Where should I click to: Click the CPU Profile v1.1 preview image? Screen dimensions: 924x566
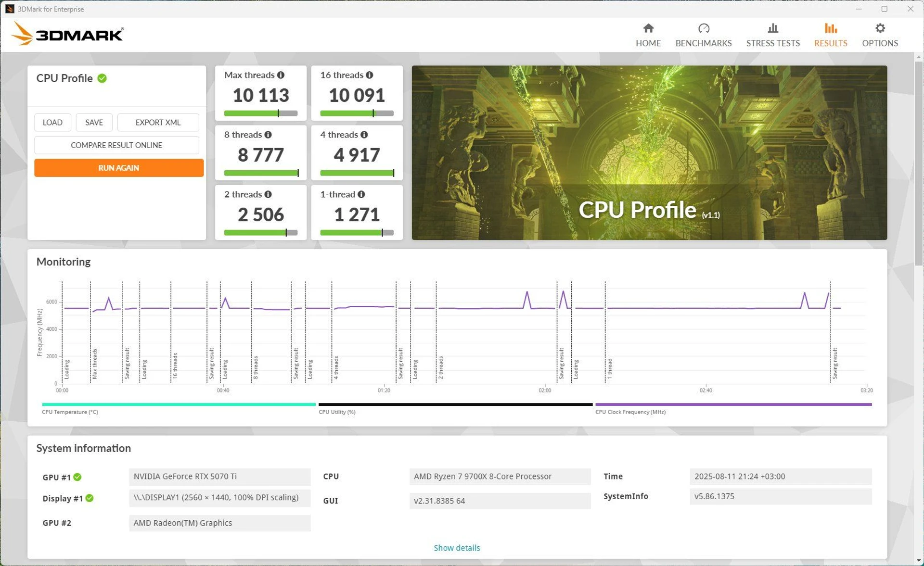(649, 152)
